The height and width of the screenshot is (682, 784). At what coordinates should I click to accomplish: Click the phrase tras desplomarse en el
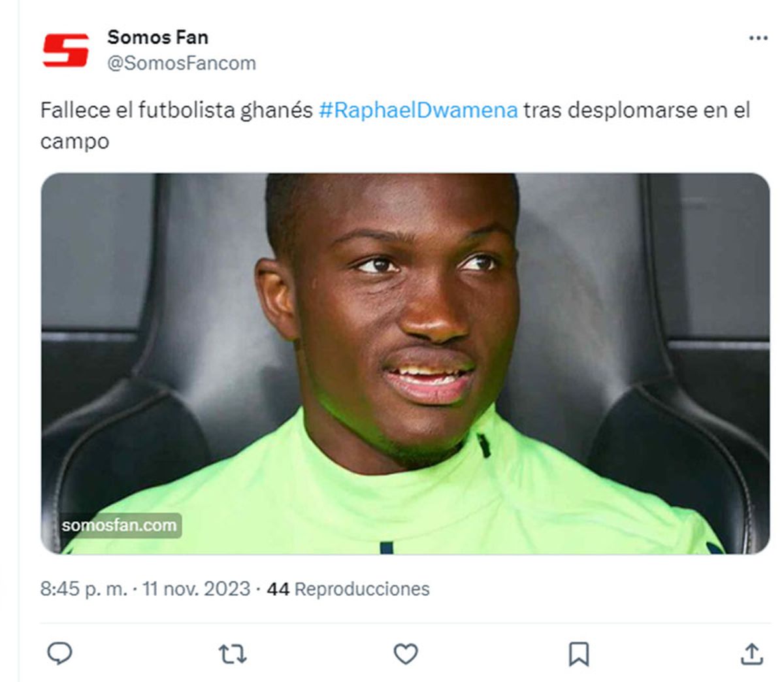(636, 110)
